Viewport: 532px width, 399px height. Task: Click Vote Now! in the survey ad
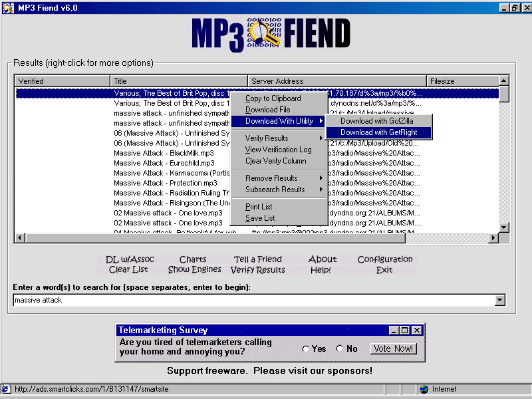click(393, 348)
